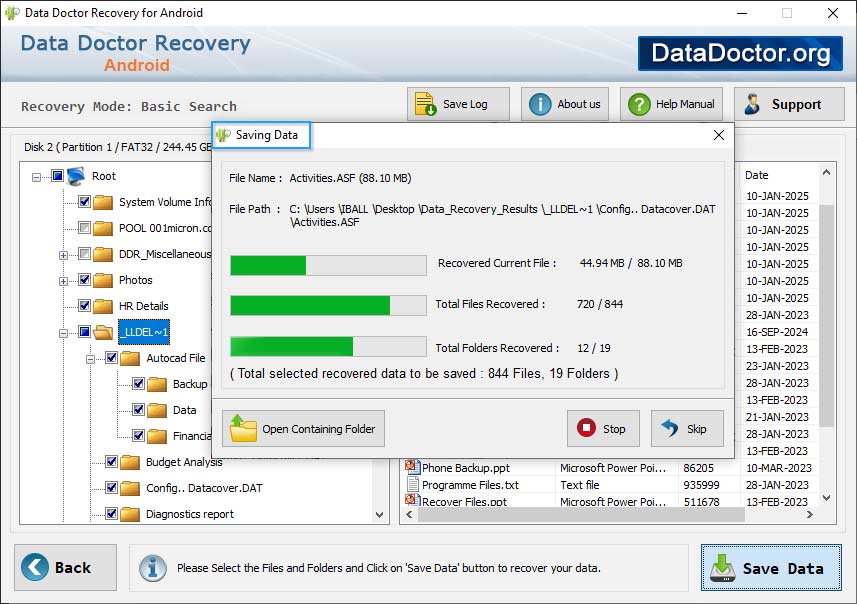Click the Save Log document icon
The width and height of the screenshot is (857, 604).
click(x=425, y=104)
